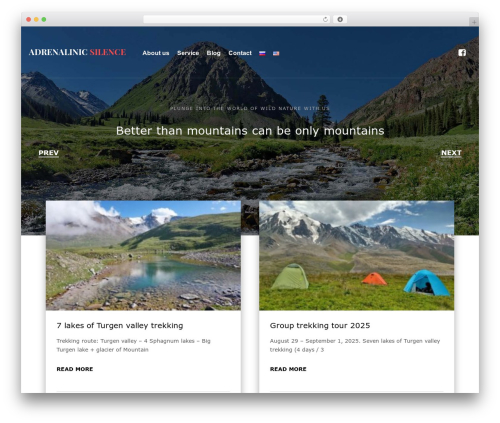This screenshot has height=423, width=500.
Task: Go to the Blog page
Action: coord(213,53)
